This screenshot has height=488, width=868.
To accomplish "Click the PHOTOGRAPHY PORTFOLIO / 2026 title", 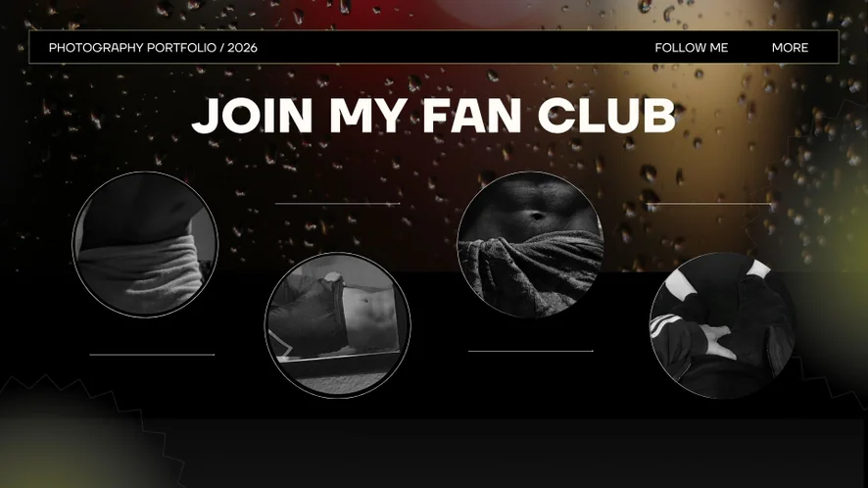I will pos(153,48).
